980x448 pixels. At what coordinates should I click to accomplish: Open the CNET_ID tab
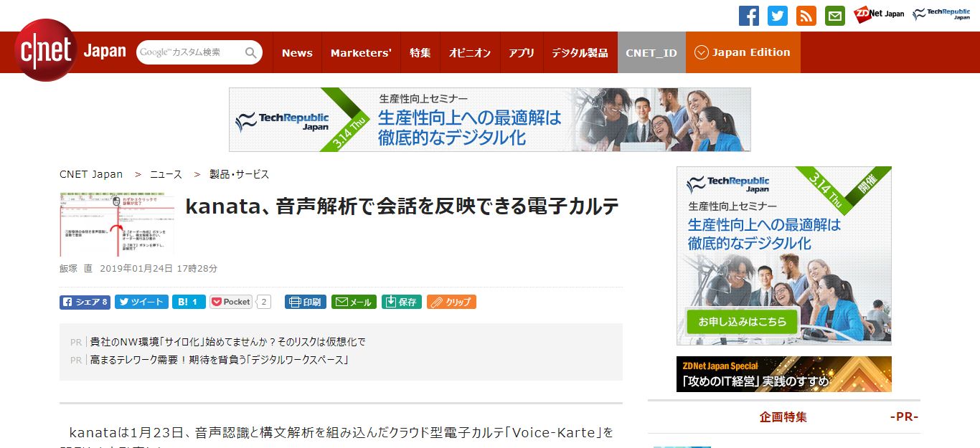coord(651,52)
